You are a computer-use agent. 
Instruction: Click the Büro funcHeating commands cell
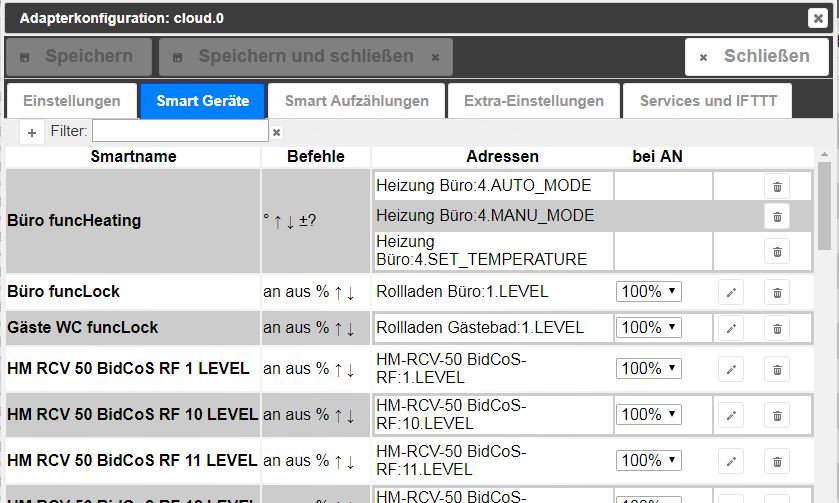click(316, 221)
